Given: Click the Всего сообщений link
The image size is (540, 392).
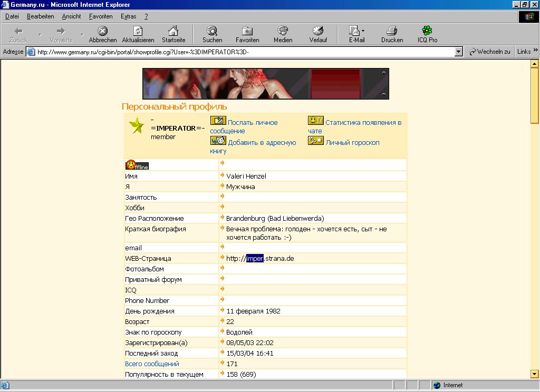Looking at the screenshot, I should tap(152, 364).
